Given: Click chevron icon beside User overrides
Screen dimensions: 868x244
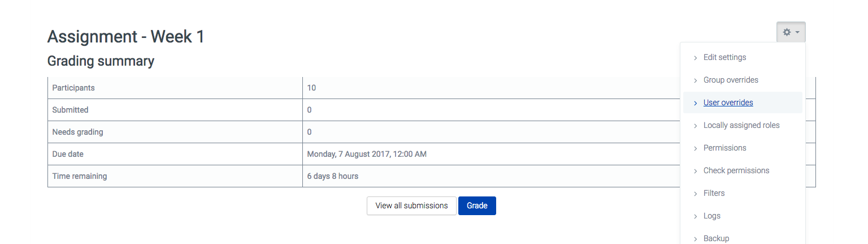Looking at the screenshot, I should (696, 103).
